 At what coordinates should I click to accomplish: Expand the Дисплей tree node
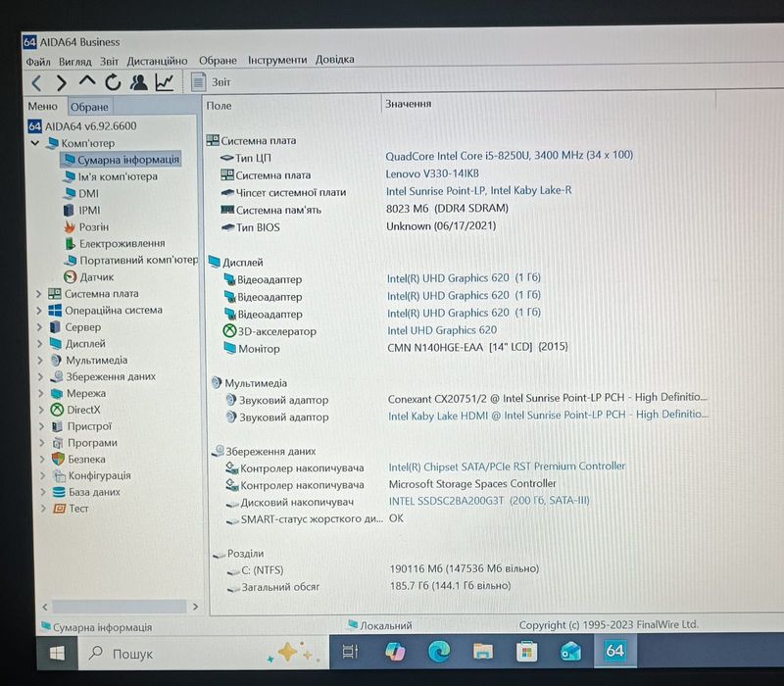coord(39,344)
